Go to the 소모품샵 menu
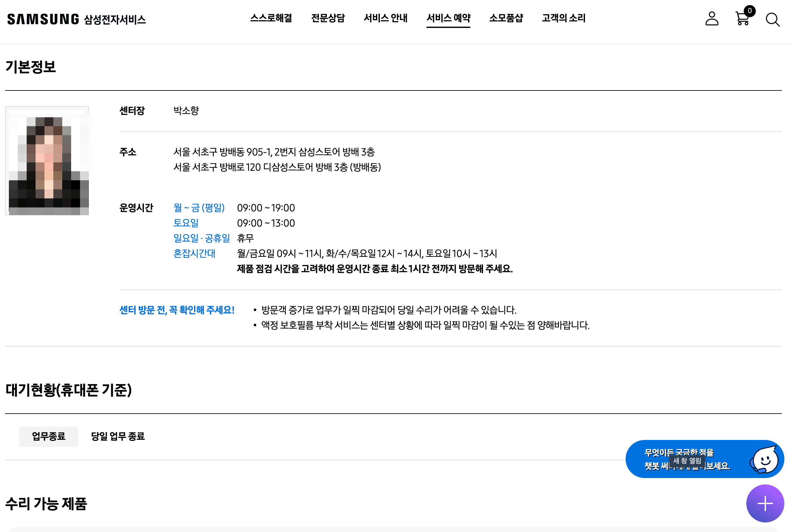Screen dimensions: 792x532 506,18
